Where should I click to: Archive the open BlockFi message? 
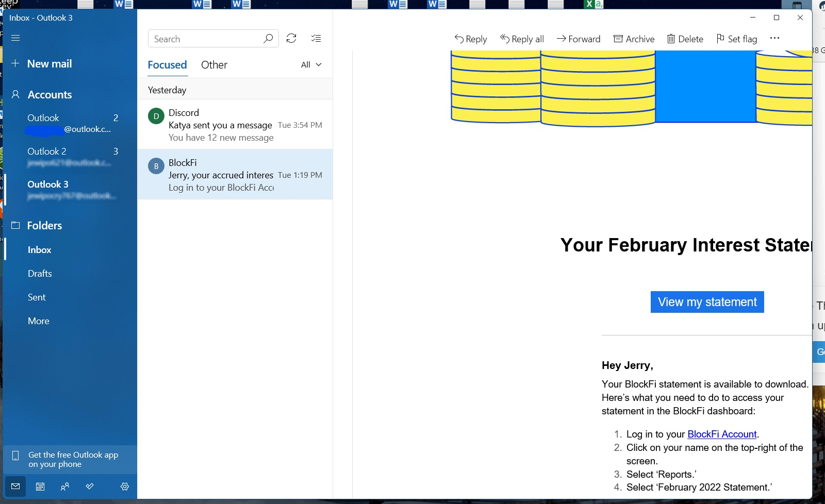click(x=634, y=39)
